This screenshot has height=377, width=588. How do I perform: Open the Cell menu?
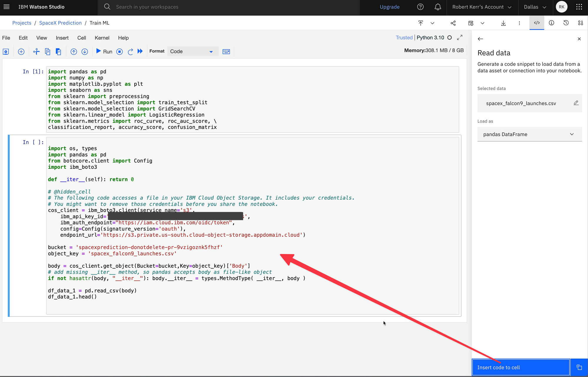[x=81, y=38]
